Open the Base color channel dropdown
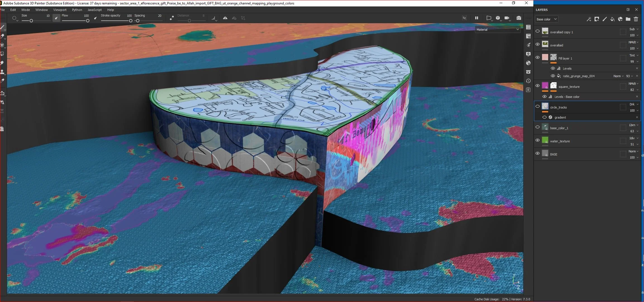Image resolution: width=644 pixels, height=302 pixels. (546, 19)
